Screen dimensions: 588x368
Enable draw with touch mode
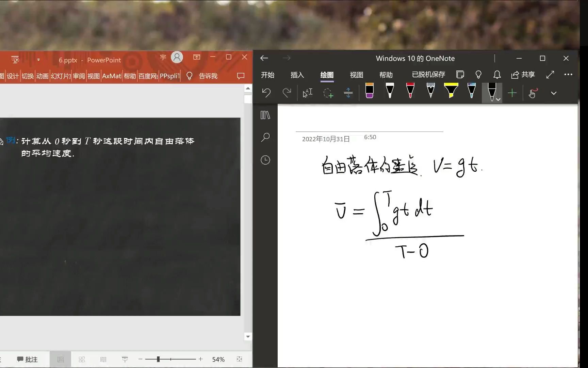(533, 93)
